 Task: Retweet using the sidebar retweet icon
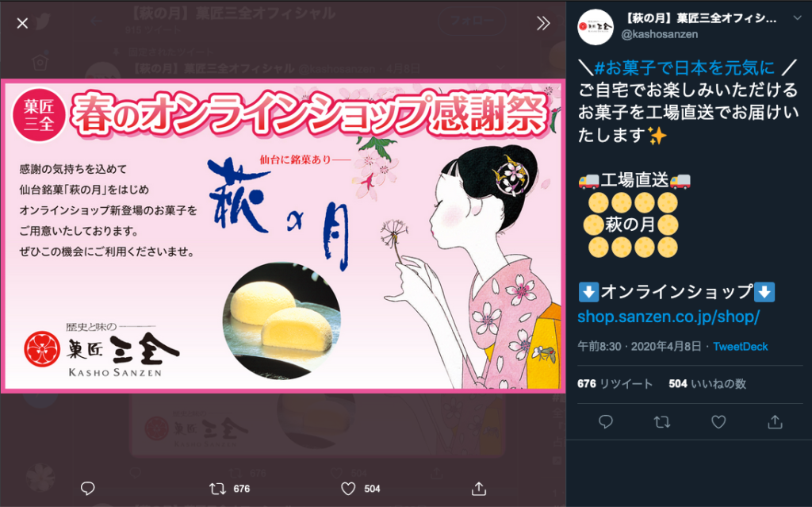pyautogui.click(x=662, y=421)
